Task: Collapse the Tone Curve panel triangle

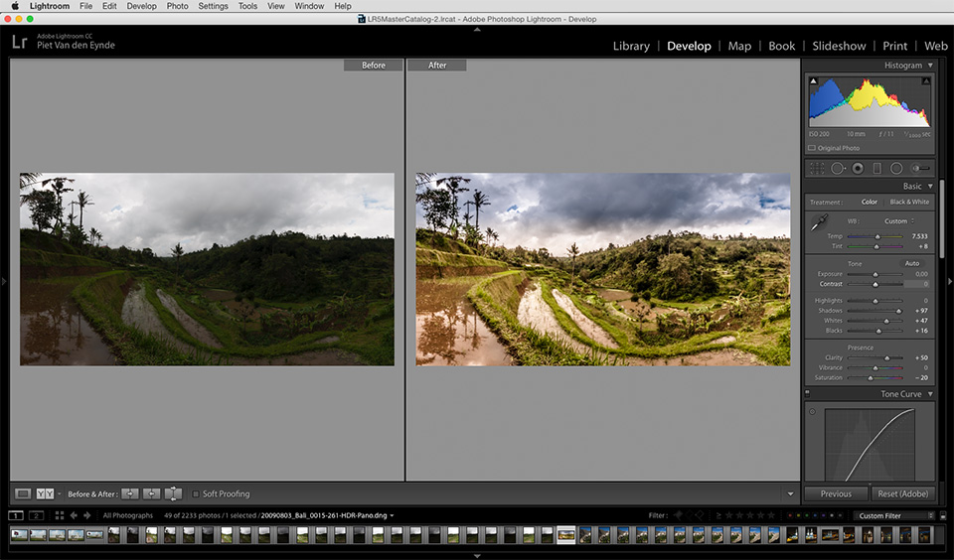Action: click(930, 394)
